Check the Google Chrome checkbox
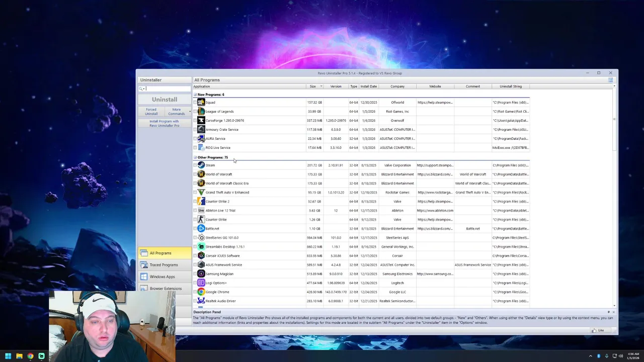Viewport: 644px width, 362px height. click(x=195, y=292)
